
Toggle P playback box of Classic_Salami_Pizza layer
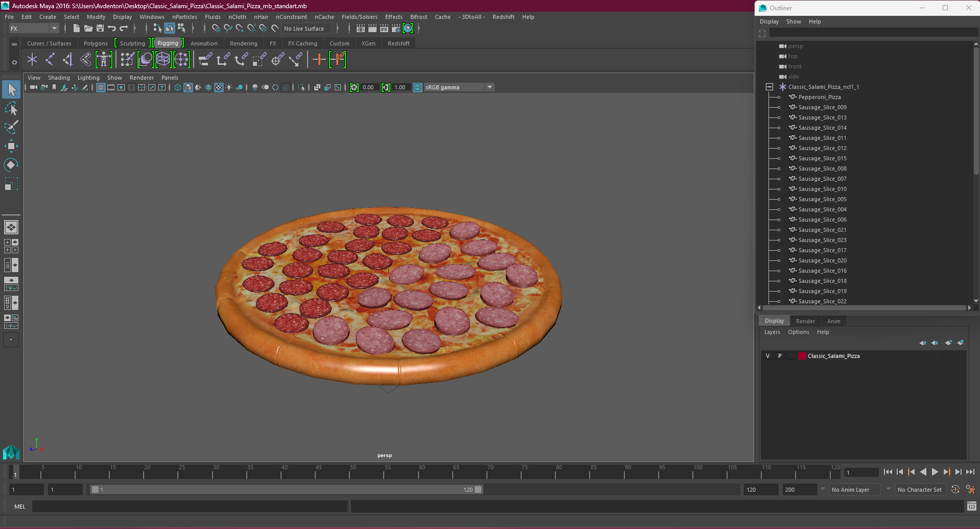tap(780, 356)
